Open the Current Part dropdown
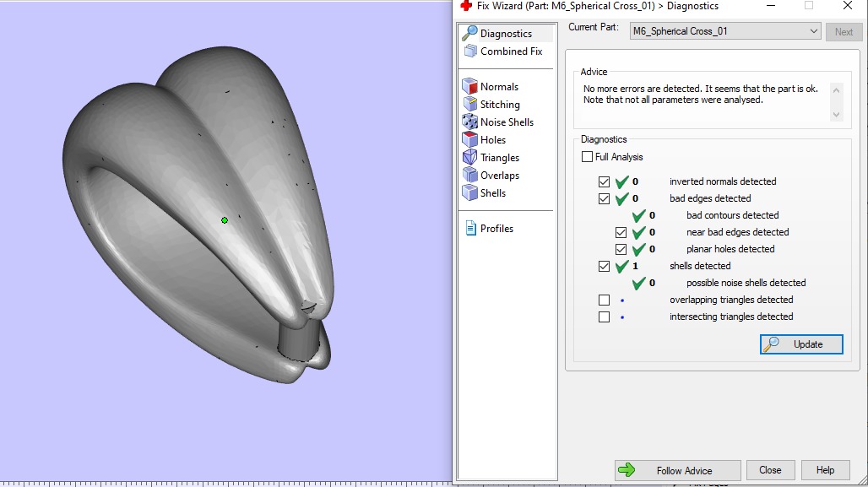This screenshot has height=487, width=868. (x=724, y=31)
